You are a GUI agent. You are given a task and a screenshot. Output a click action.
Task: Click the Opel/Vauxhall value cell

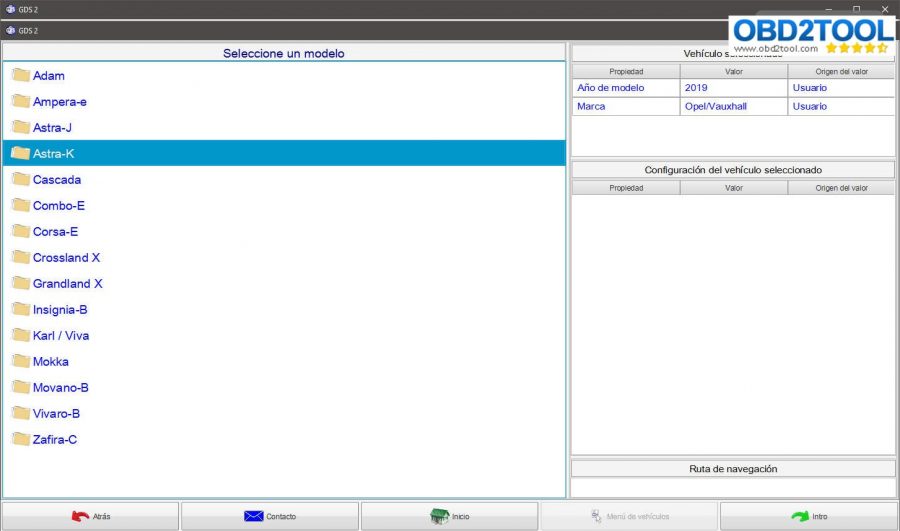(x=734, y=106)
